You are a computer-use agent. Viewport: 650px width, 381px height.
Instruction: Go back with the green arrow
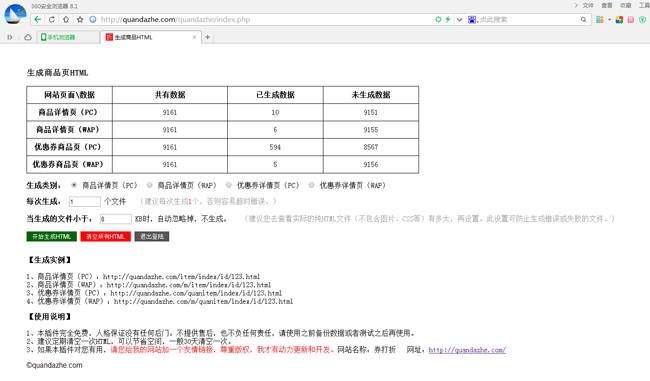click(x=38, y=19)
